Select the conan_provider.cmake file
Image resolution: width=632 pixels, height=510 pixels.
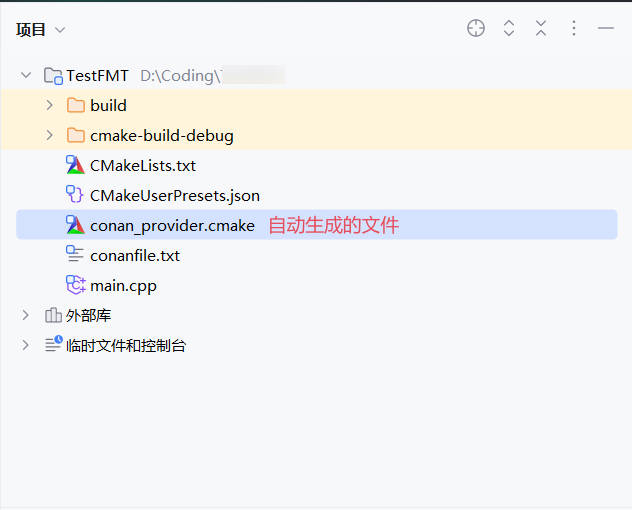coord(172,225)
